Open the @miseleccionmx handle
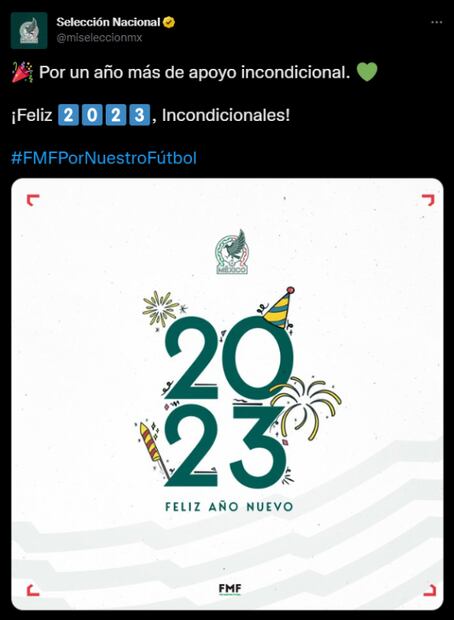Viewport: 454px width, 620px height. pos(99,38)
